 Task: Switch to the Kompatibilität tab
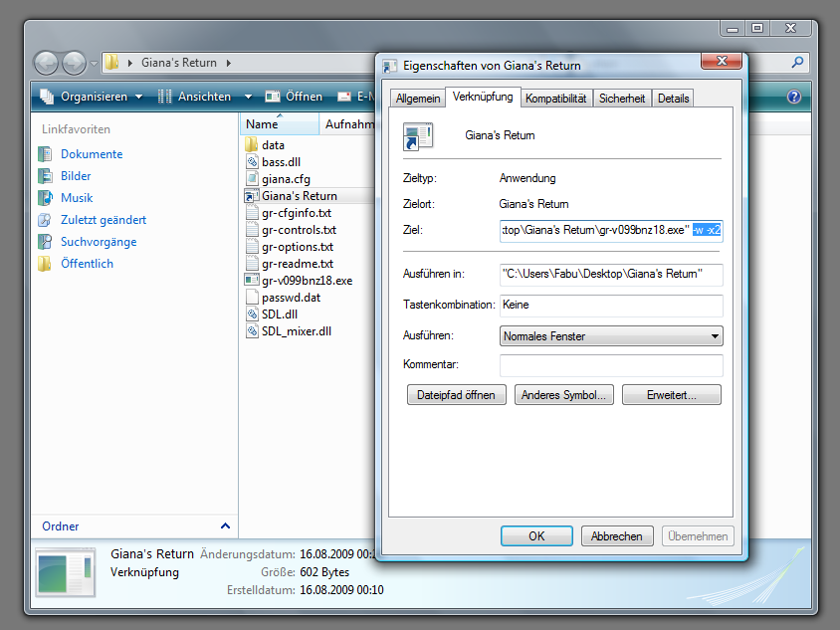(x=555, y=99)
